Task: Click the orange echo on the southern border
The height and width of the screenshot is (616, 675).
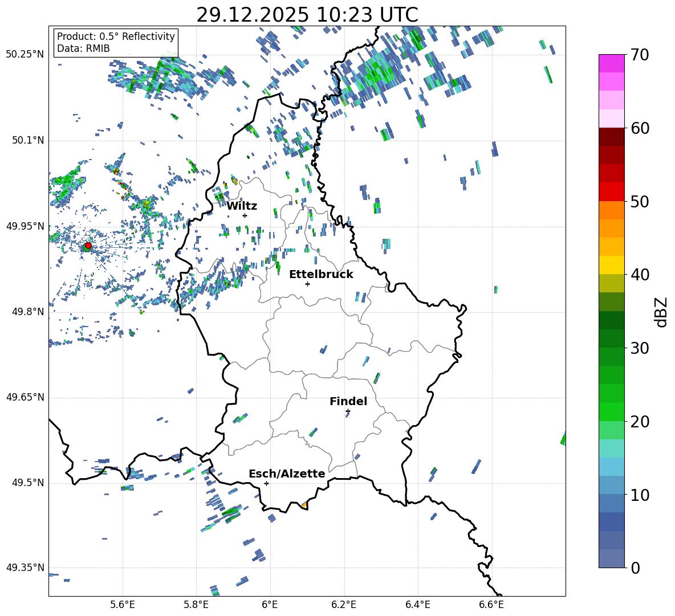Action: (x=304, y=505)
